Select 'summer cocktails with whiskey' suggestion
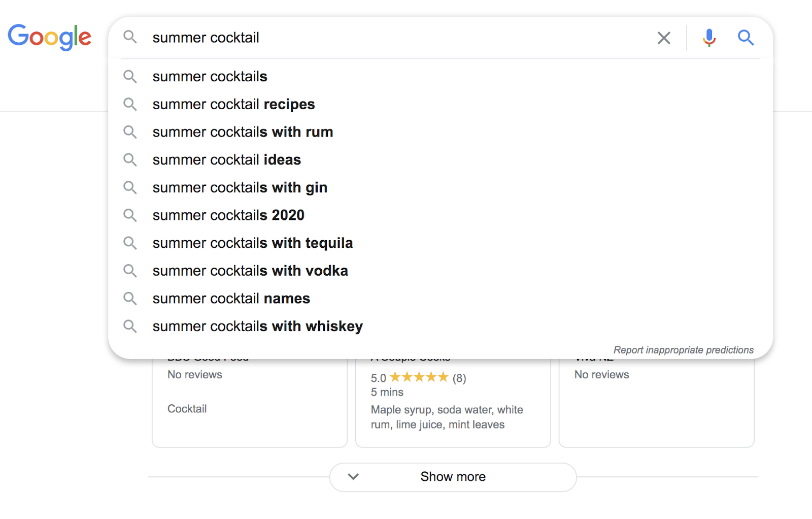Viewport: 812px width, 519px height. (x=257, y=327)
